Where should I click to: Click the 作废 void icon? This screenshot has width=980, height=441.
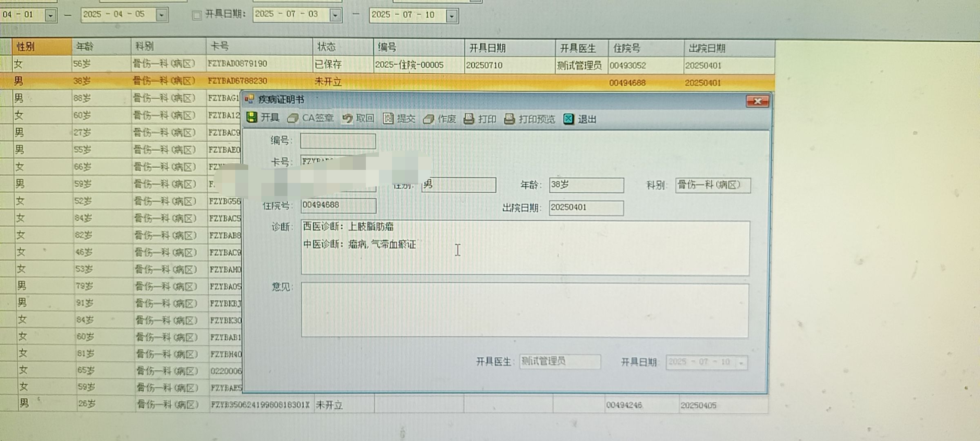click(428, 119)
